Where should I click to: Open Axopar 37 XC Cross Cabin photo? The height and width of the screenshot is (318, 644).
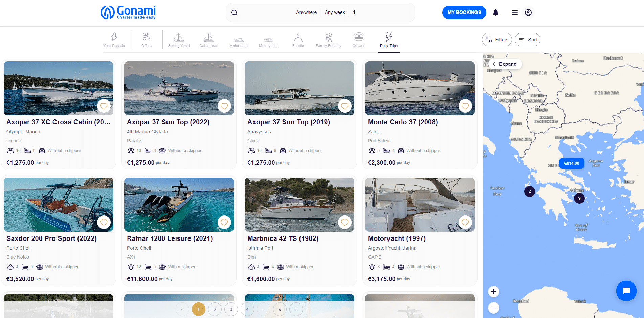click(59, 88)
